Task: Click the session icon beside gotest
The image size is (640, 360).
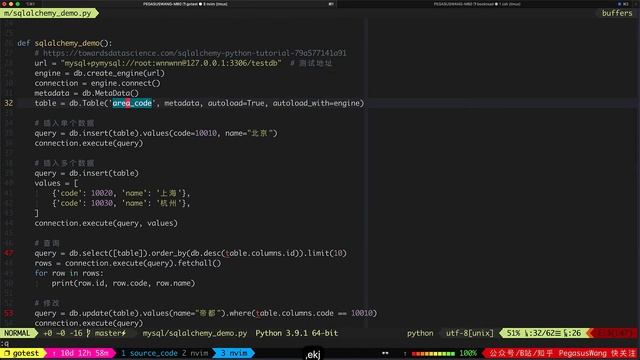Action: pyautogui.click(x=7, y=353)
